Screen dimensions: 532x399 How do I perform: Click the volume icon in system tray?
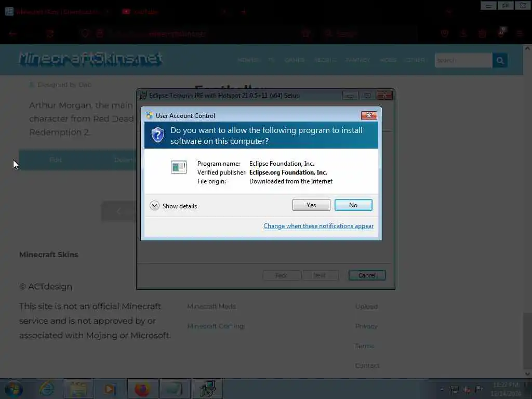pos(467,389)
